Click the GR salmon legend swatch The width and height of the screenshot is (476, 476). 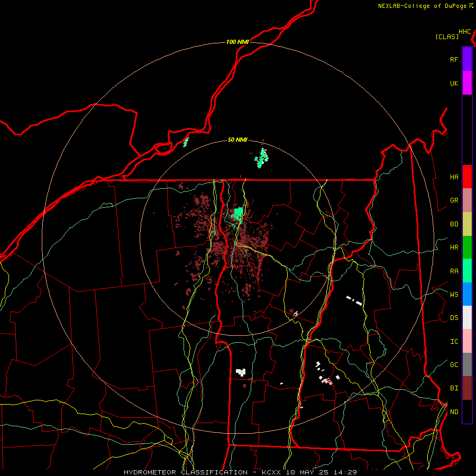[x=467, y=200]
